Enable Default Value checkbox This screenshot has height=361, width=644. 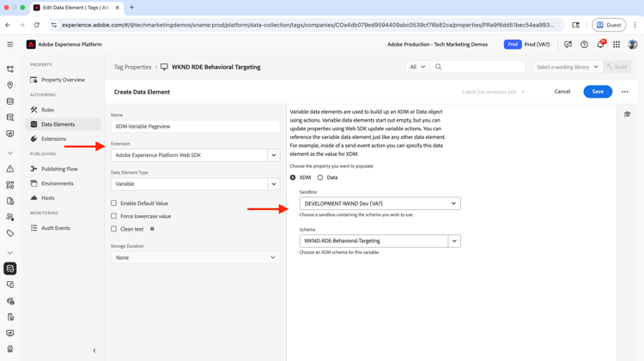(114, 203)
